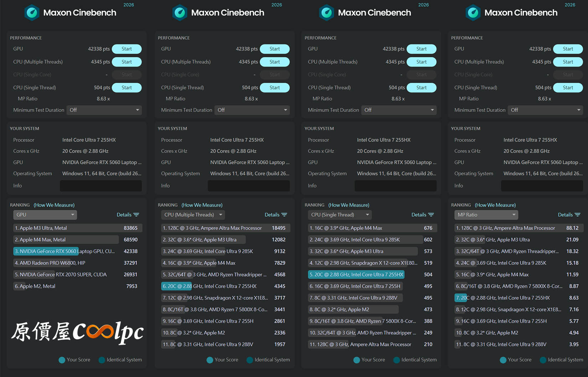Open the GPU ranking type dropdown
Screen dimensions: 588x377
[x=45, y=215]
